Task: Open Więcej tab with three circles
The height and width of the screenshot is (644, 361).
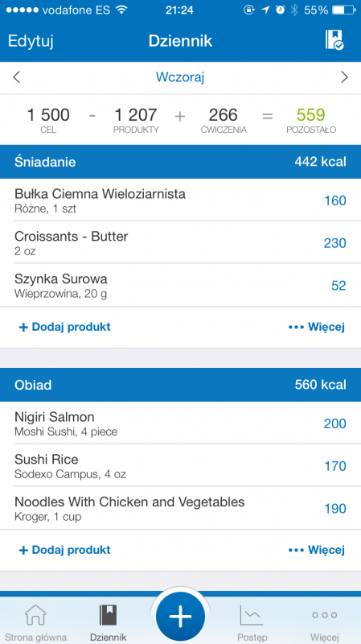Action: (325, 615)
